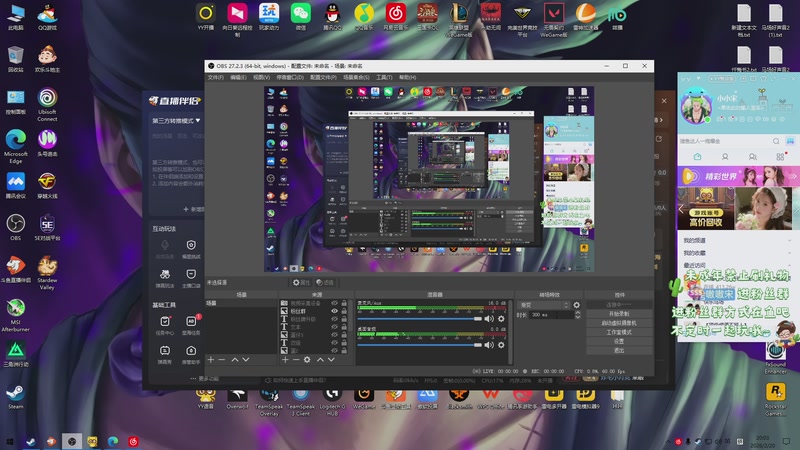The width and height of the screenshot is (800, 450).
Task: Remove selected source with minus icon
Action: [x=296, y=360]
